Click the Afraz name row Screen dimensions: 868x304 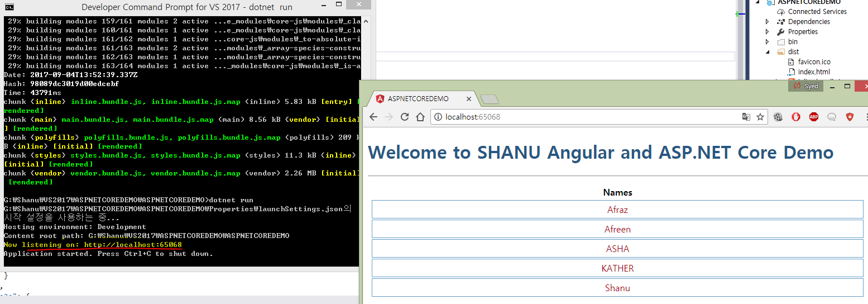coord(617,210)
